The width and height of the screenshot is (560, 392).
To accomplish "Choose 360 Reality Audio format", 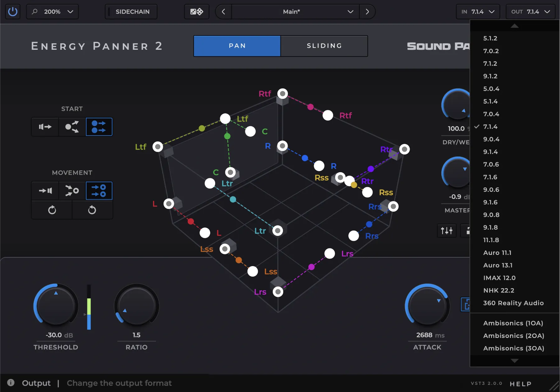I will click(x=515, y=303).
